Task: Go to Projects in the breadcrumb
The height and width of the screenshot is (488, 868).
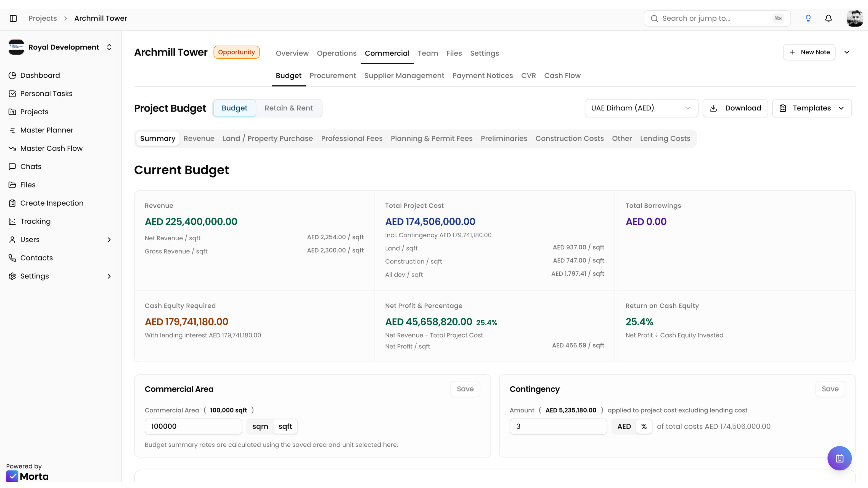Action: pos(42,18)
